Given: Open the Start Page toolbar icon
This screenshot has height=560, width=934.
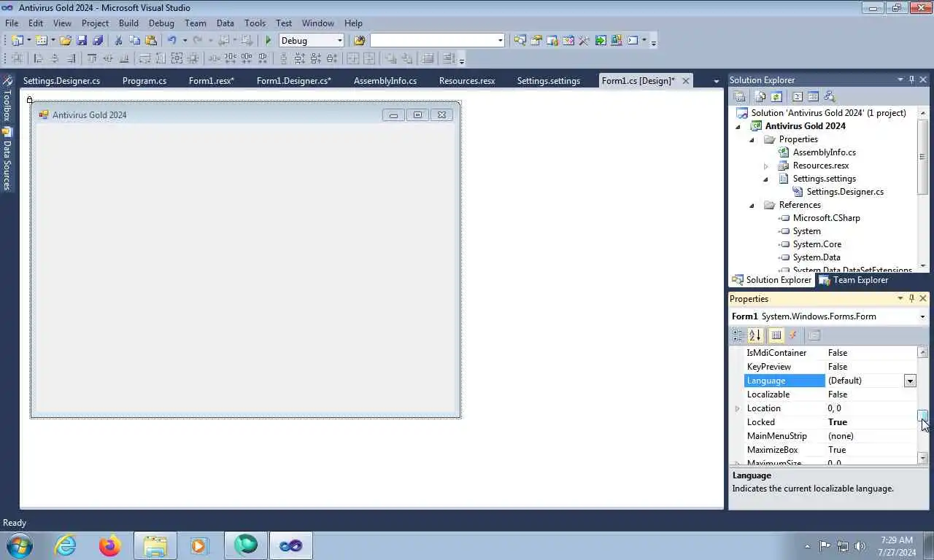Looking at the screenshot, I should pyautogui.click(x=601, y=40).
